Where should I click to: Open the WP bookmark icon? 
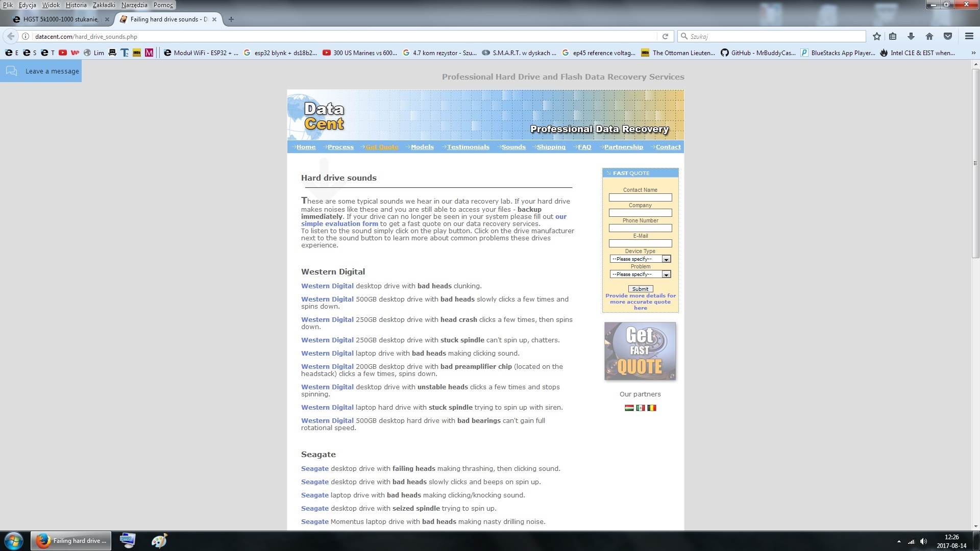pyautogui.click(x=75, y=53)
